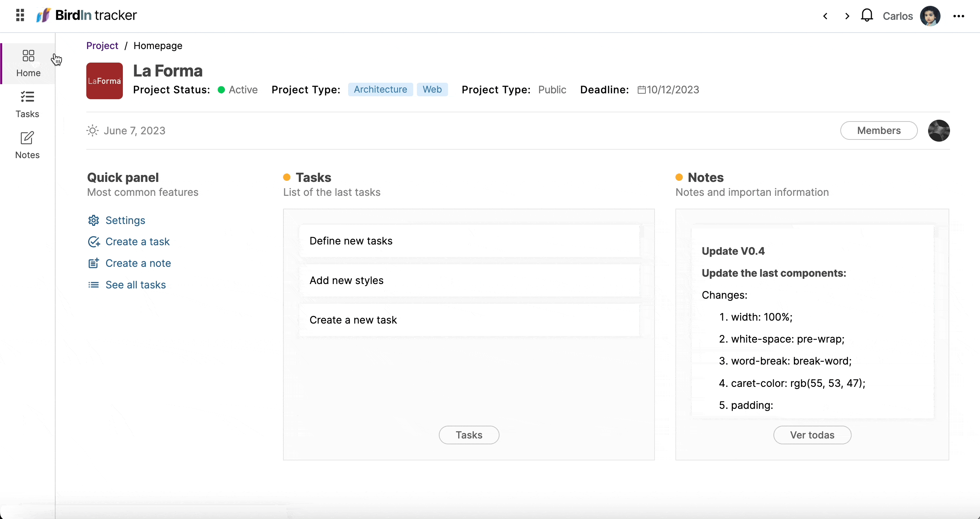The image size is (980, 519).
Task: Click 'Update the last components:' line
Action: pyautogui.click(x=774, y=273)
